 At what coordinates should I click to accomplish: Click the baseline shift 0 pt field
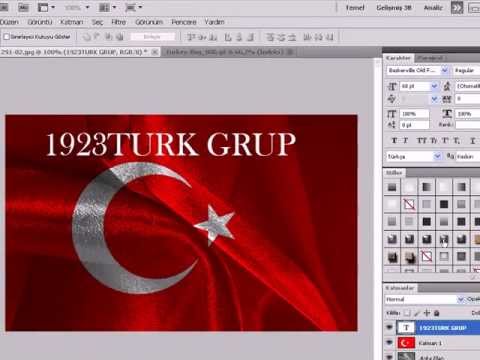click(x=415, y=125)
